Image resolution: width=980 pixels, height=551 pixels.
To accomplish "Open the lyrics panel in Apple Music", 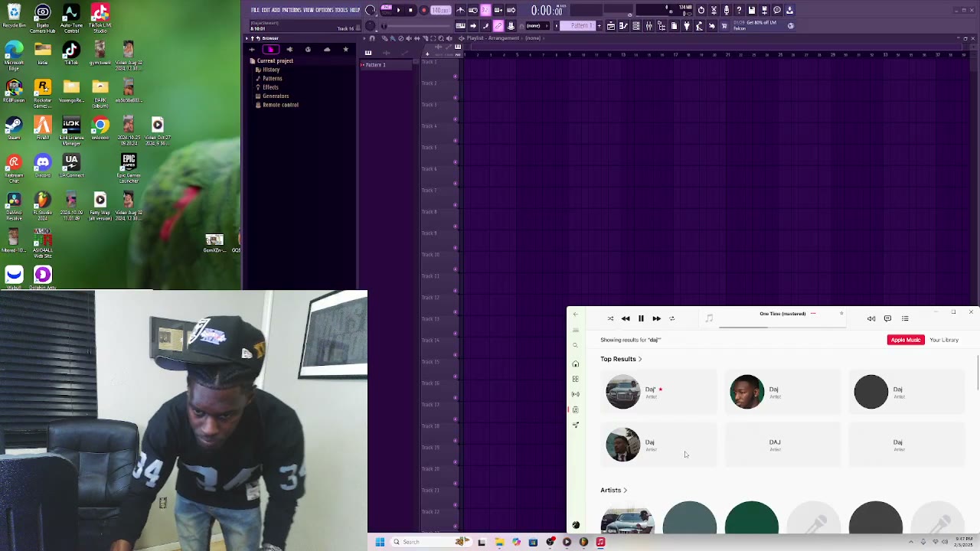I will point(887,318).
